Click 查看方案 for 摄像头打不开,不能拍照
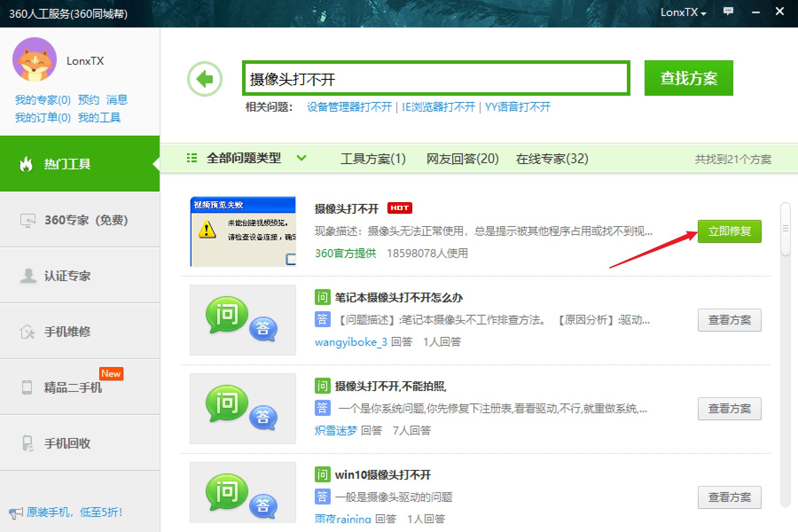The image size is (798, 532). click(729, 409)
